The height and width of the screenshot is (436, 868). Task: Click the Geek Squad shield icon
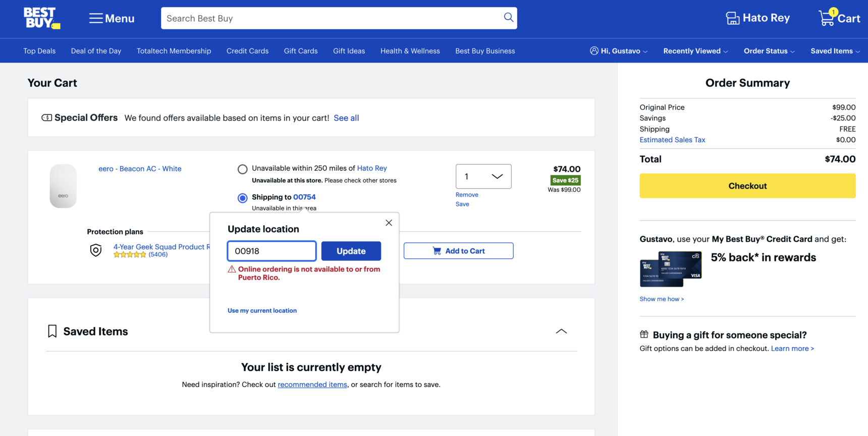pyautogui.click(x=96, y=250)
